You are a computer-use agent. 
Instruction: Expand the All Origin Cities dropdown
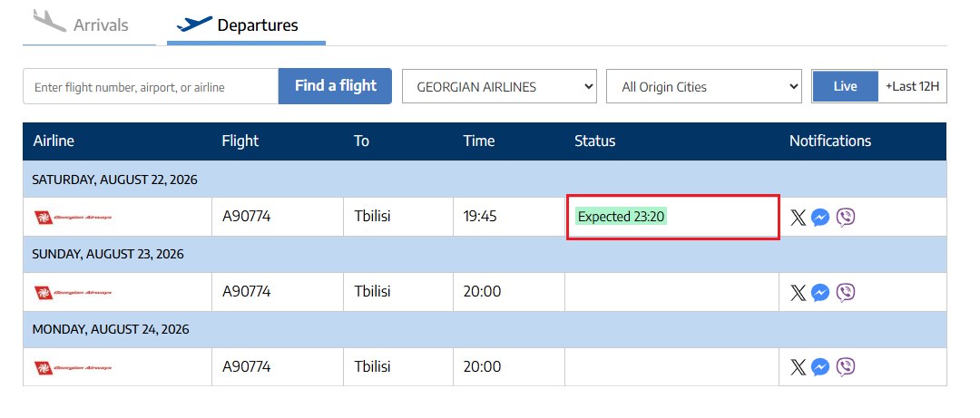coord(704,87)
